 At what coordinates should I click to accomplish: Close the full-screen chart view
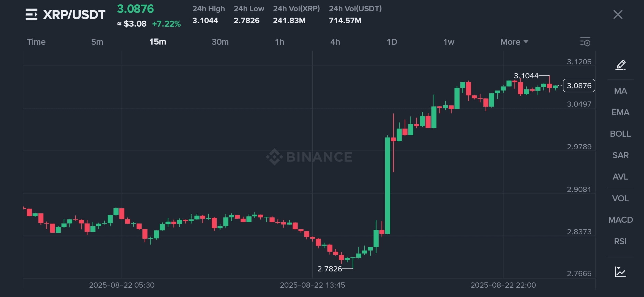618,15
